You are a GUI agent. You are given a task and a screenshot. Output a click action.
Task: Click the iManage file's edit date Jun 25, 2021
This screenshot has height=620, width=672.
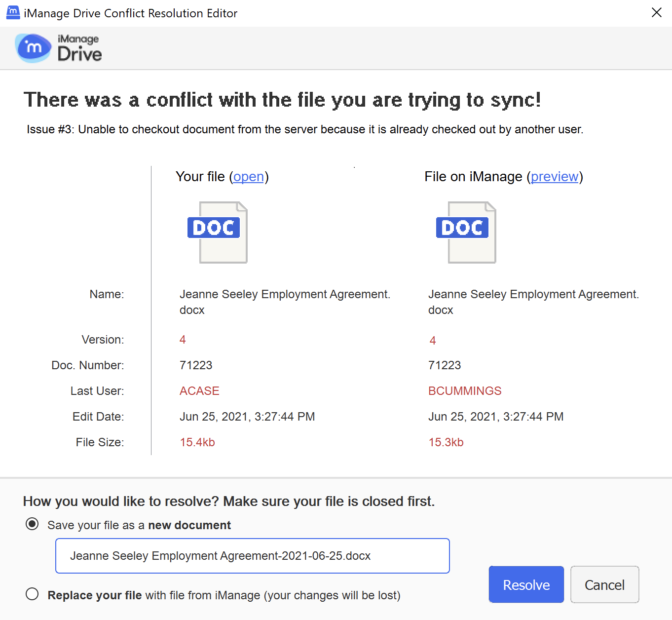[x=496, y=417]
